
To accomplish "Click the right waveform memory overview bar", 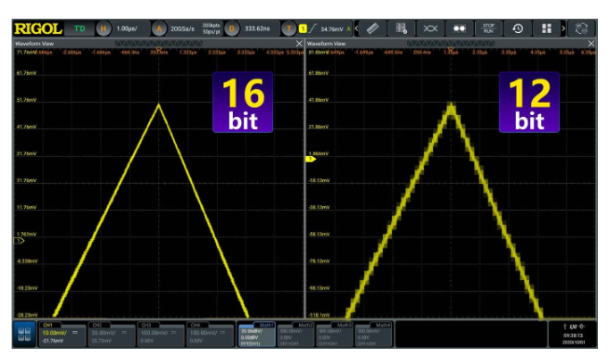I will pos(451,44).
